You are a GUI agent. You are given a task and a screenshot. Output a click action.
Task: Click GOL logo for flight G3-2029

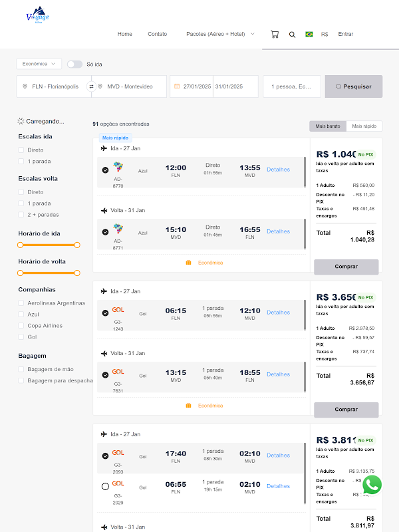[x=118, y=483]
